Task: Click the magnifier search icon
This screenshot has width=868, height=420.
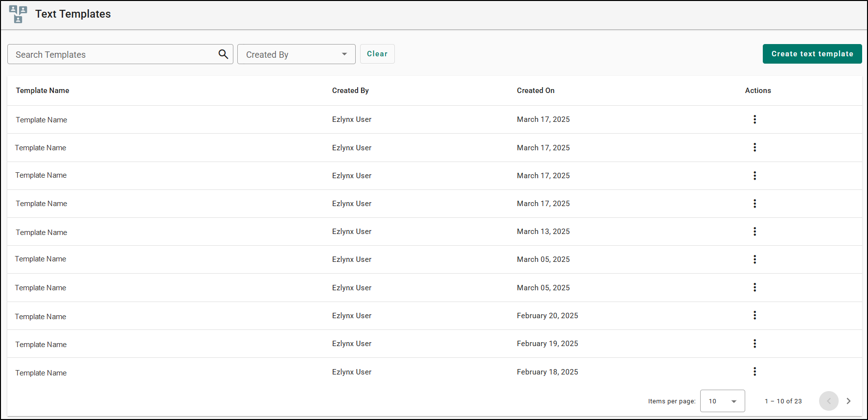Action: pyautogui.click(x=223, y=54)
